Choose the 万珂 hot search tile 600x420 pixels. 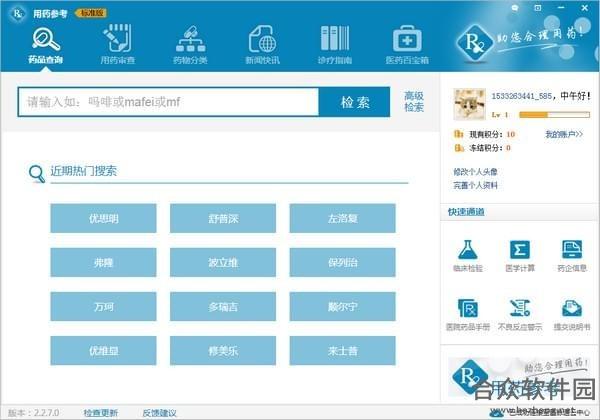point(103,306)
